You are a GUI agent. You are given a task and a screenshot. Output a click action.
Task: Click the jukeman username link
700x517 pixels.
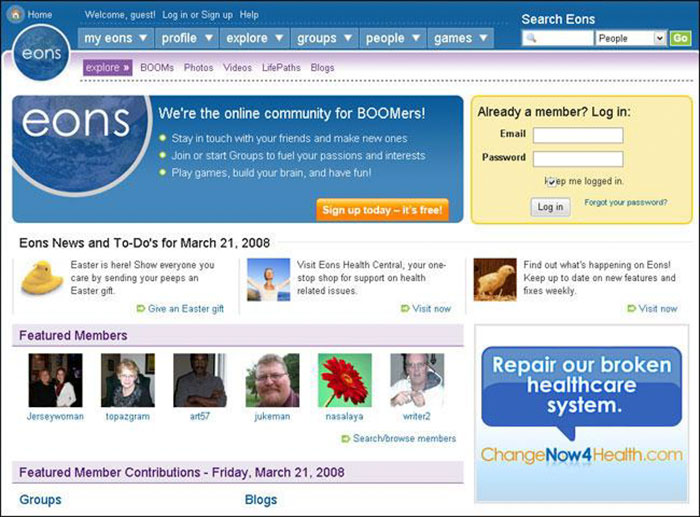(x=272, y=417)
